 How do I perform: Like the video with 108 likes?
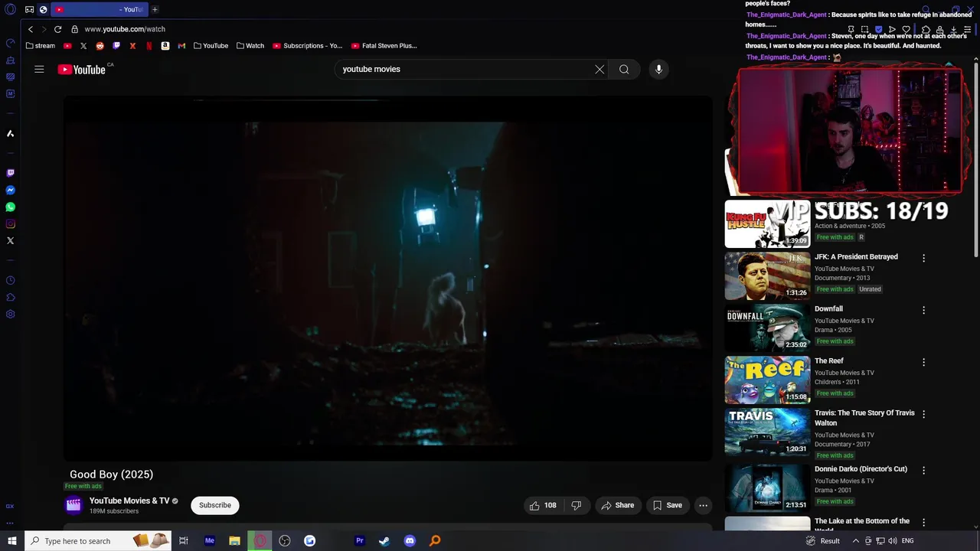pos(544,505)
